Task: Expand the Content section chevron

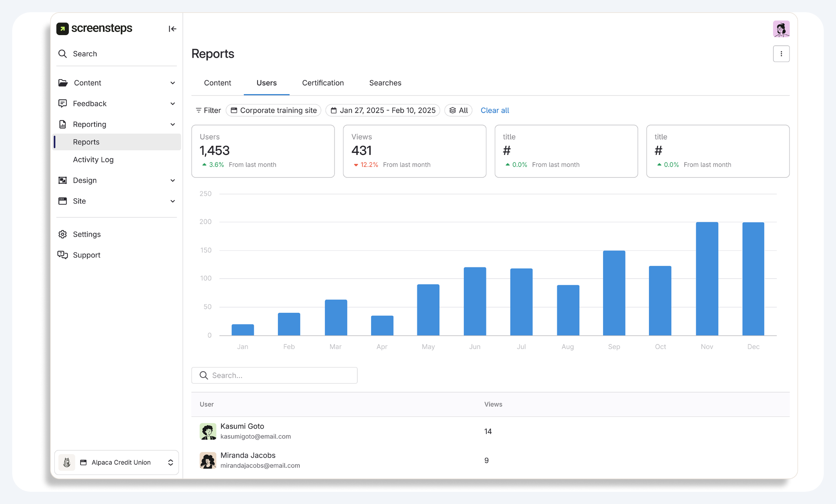Action: tap(173, 83)
